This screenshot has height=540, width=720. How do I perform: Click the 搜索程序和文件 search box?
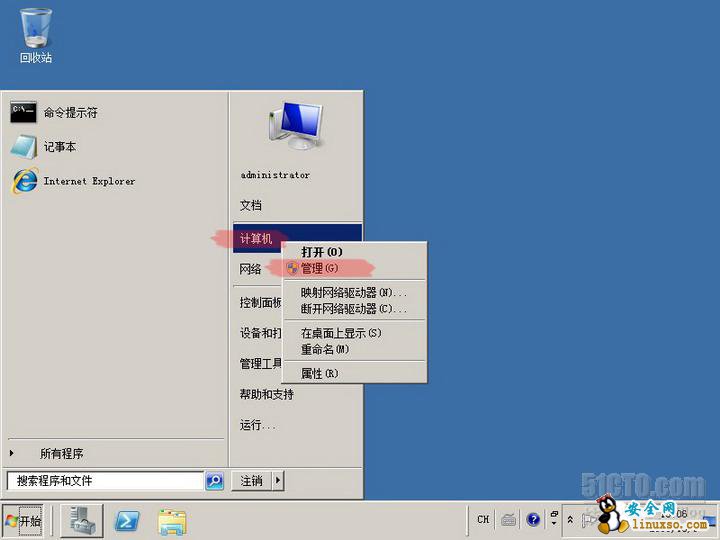point(105,481)
